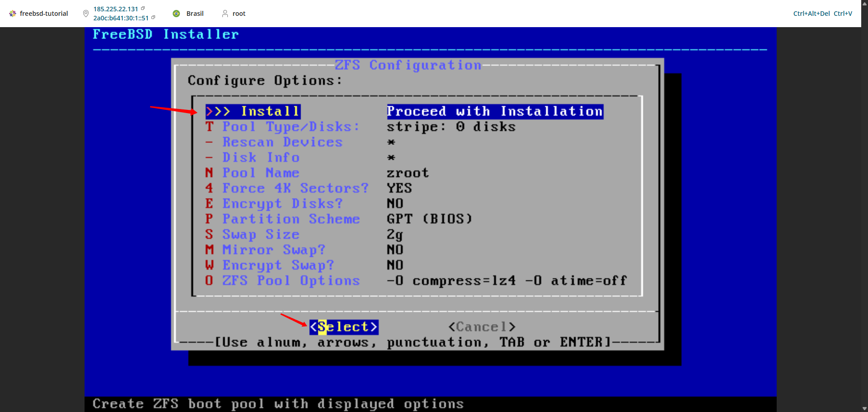Copy the IPv6 address 2a0c:b641:30:1::51
This screenshot has height=412, width=868.
coord(153,18)
